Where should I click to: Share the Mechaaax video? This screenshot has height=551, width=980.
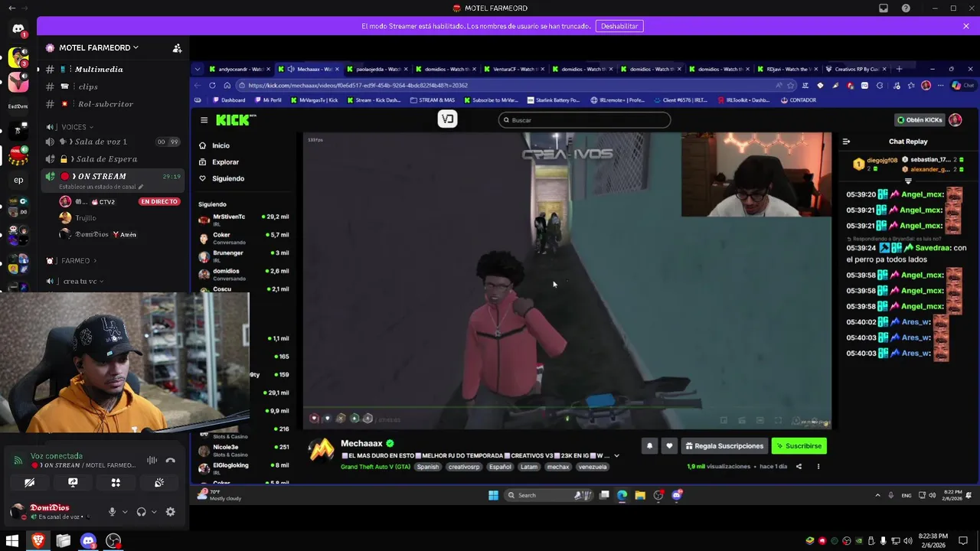pos(799,467)
